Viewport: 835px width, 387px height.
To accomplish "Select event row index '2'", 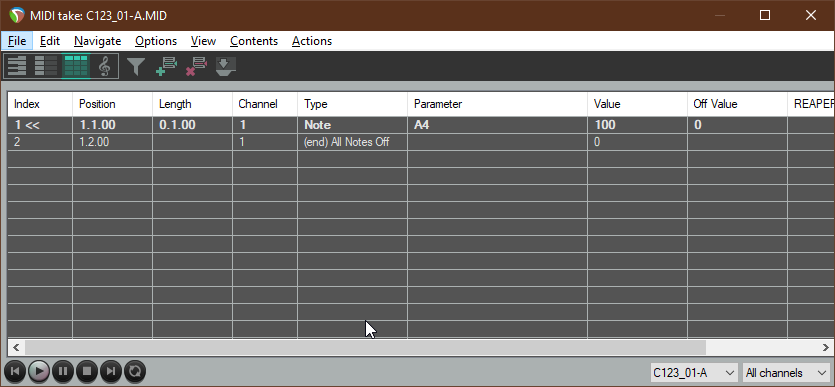I will pyautogui.click(x=40, y=142).
